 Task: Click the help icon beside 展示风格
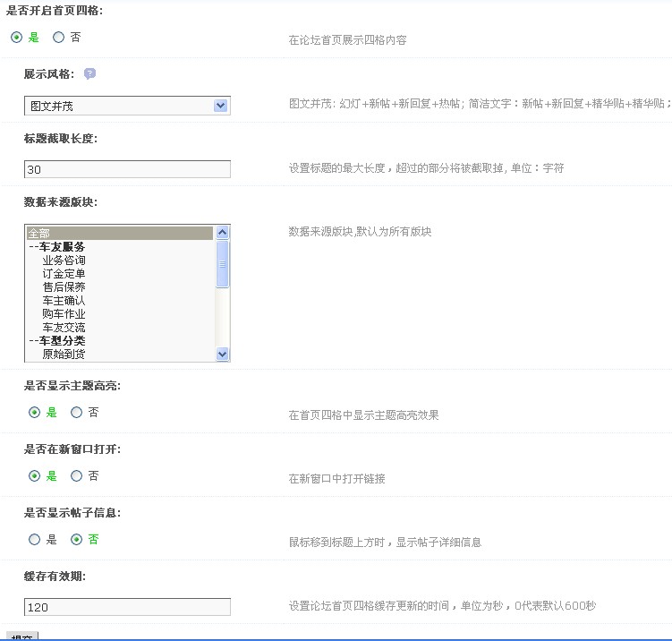coord(89,74)
